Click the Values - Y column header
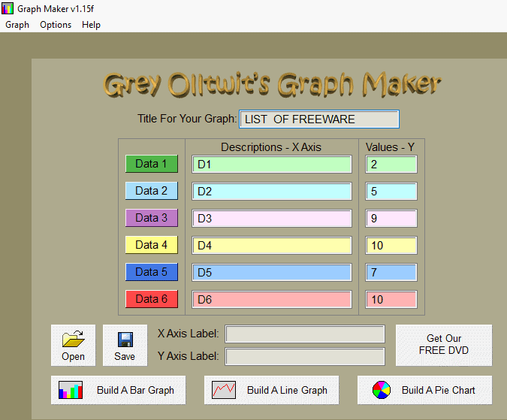This screenshot has height=420, width=507. point(390,147)
